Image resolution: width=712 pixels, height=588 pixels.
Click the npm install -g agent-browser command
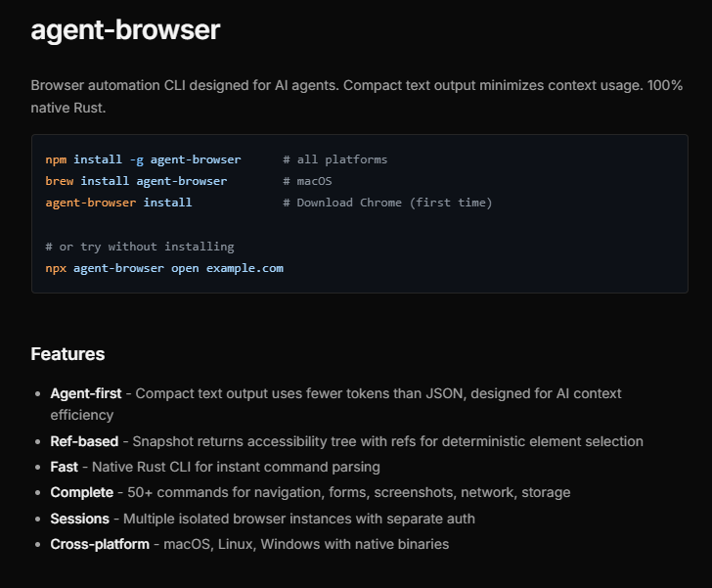[x=143, y=159]
